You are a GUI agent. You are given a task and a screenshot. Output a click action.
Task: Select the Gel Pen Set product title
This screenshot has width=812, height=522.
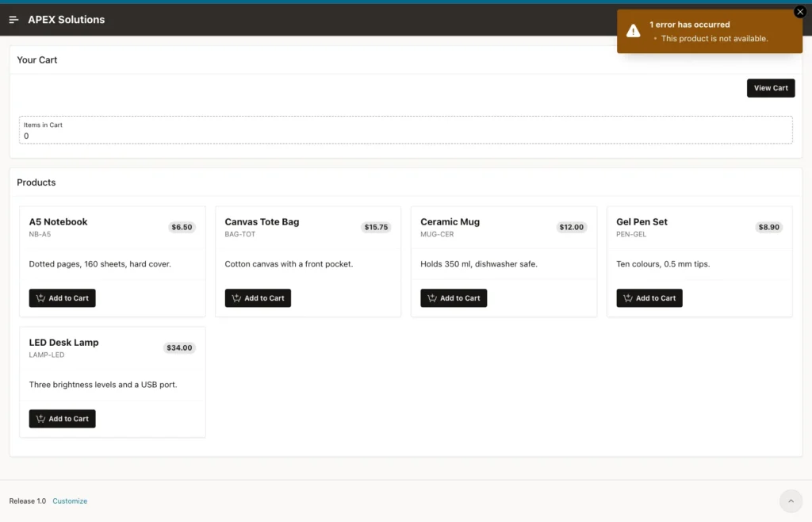(x=642, y=221)
